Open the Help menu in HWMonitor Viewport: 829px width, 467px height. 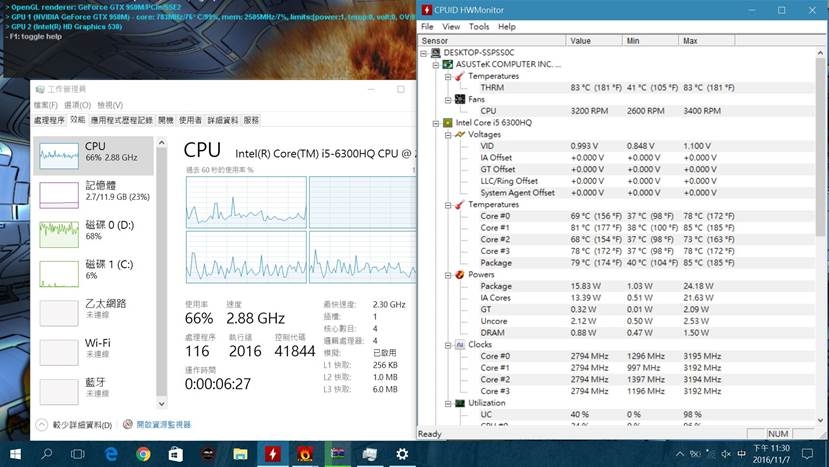(x=506, y=26)
